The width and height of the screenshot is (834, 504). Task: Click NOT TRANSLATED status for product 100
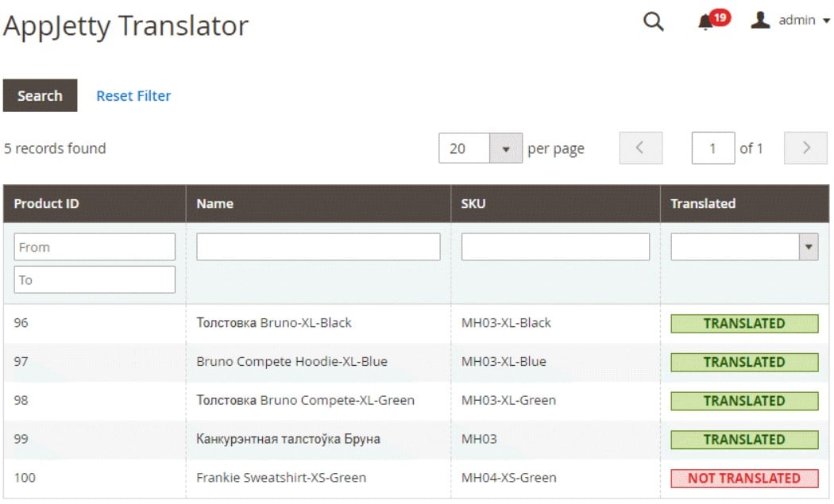point(744,479)
